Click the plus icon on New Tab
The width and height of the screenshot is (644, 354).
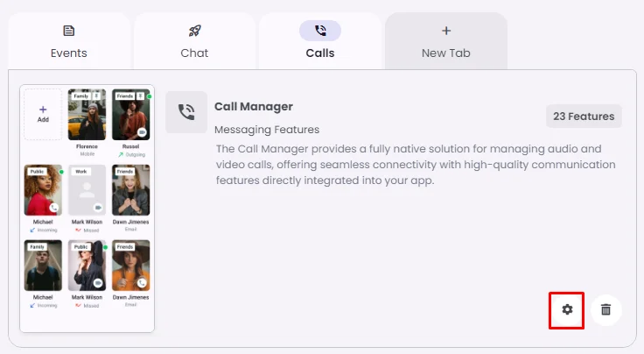point(446,31)
